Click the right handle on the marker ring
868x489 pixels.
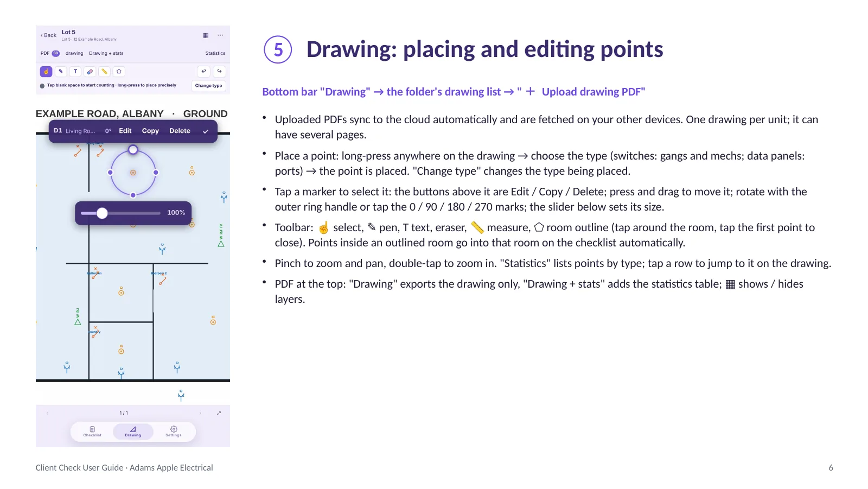pyautogui.click(x=156, y=173)
